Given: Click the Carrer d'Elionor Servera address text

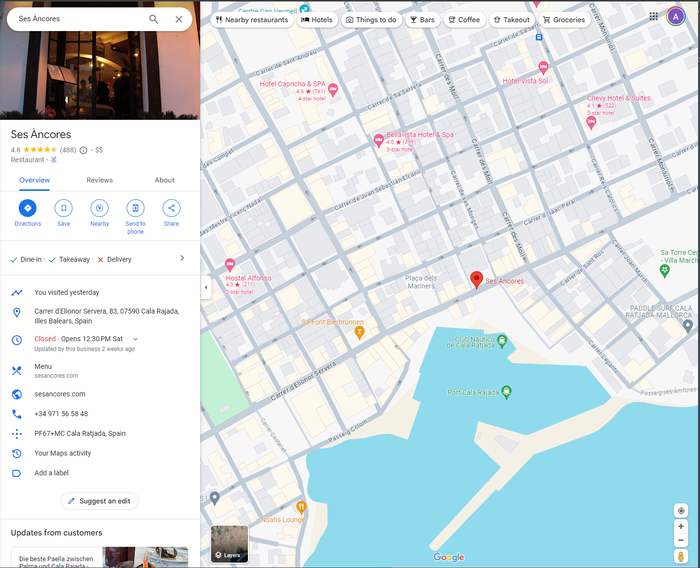Looking at the screenshot, I should pos(107,316).
